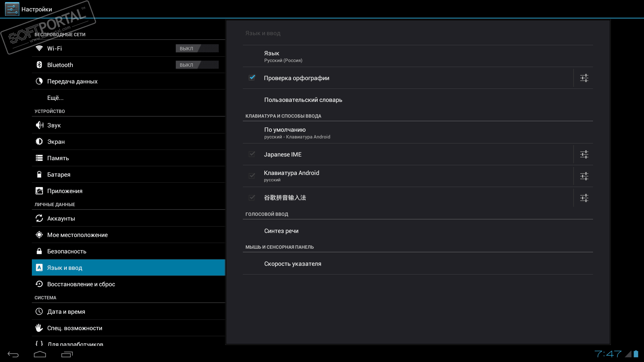
Task: Select Звук in settings sidebar
Action: [x=54, y=125]
